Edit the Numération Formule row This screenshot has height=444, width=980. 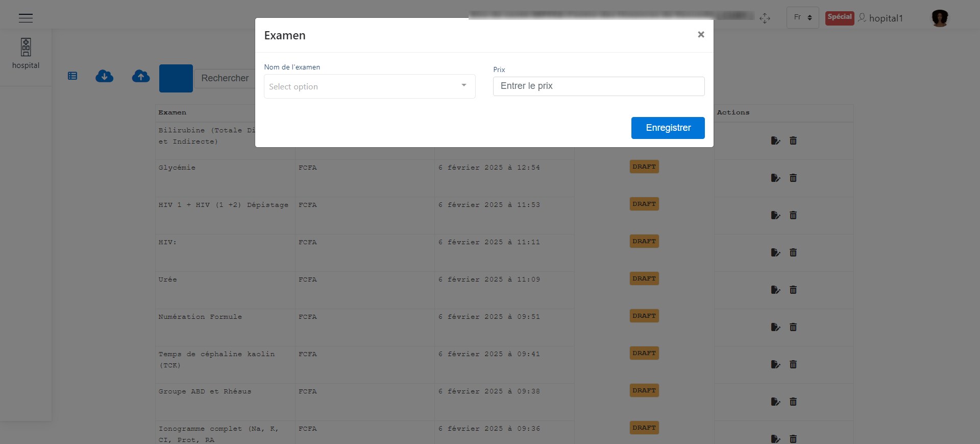(x=775, y=327)
